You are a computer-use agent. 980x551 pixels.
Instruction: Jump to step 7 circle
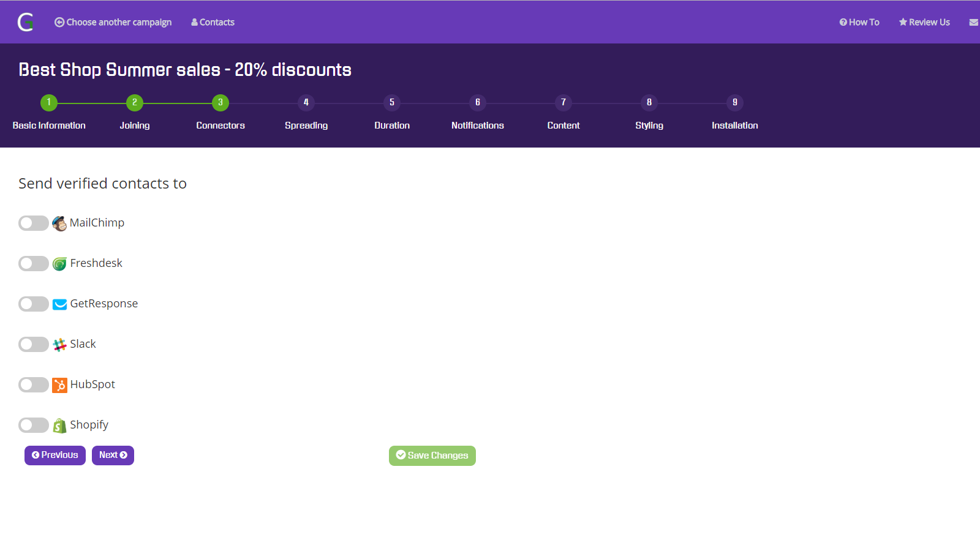[x=563, y=103]
